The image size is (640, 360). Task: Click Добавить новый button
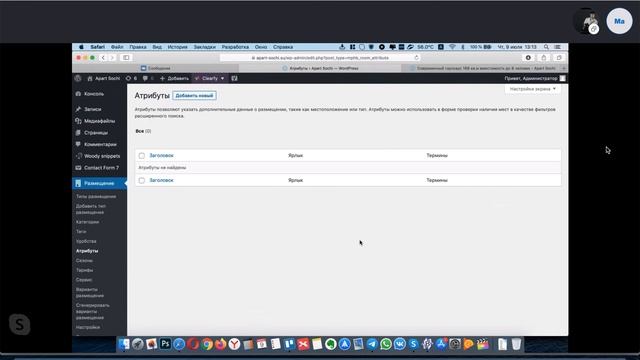[x=194, y=96]
